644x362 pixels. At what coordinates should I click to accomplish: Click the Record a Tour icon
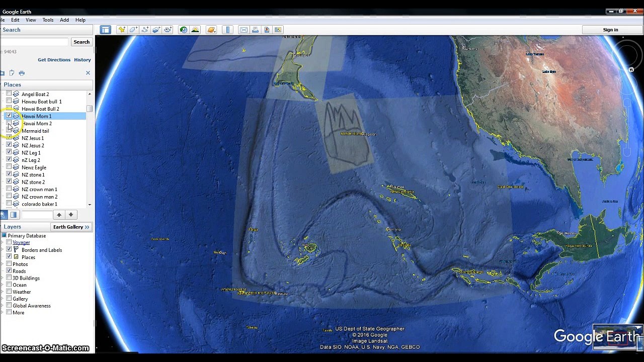click(168, 30)
